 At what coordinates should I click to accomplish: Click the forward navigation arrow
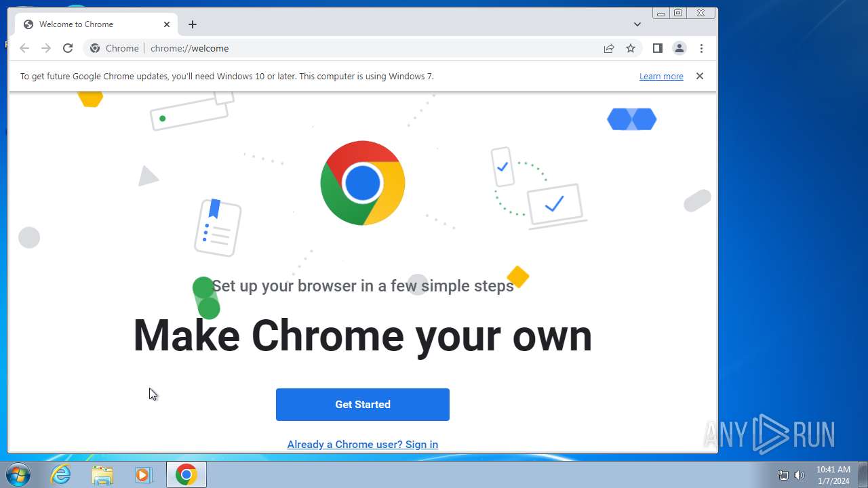[46, 48]
